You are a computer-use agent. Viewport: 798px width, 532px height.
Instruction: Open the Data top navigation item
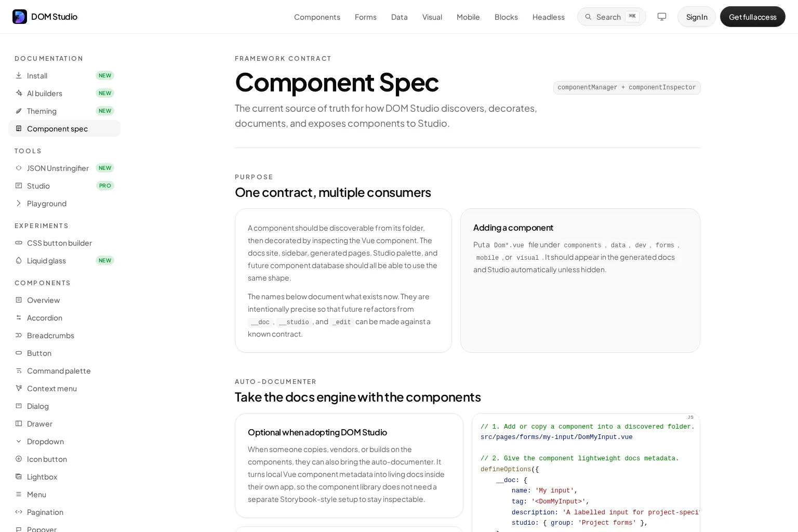(400, 17)
